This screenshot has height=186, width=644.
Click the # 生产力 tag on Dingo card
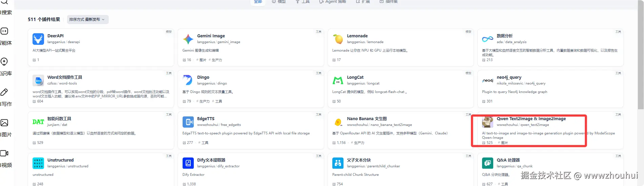coord(203,101)
